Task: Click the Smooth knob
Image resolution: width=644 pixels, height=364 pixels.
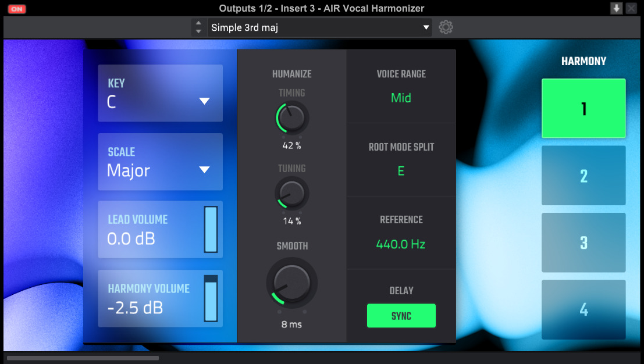Action: [x=291, y=283]
